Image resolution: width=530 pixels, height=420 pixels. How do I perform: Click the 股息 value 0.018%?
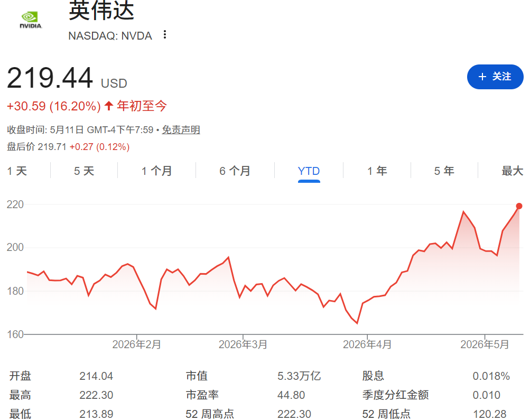point(491,376)
